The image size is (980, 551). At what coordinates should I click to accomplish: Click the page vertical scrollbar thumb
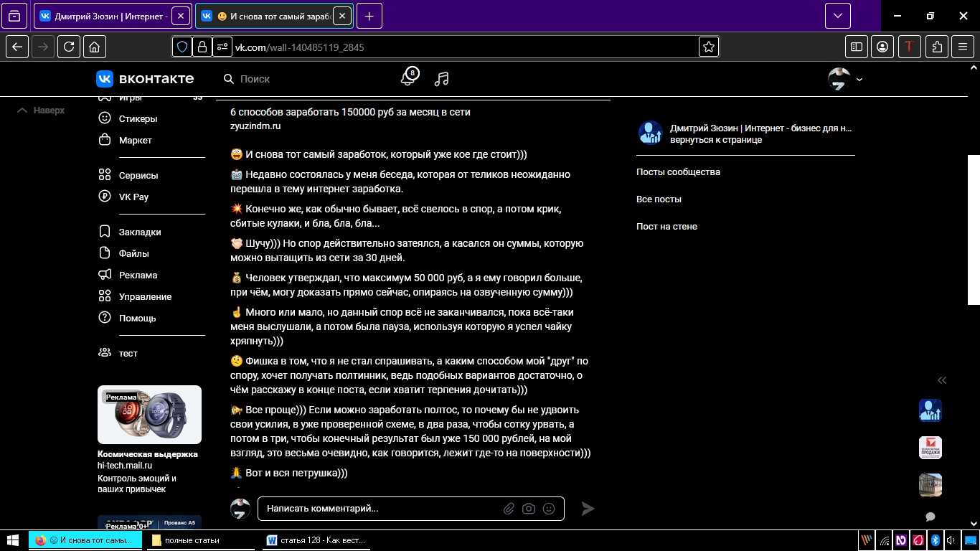click(x=974, y=230)
